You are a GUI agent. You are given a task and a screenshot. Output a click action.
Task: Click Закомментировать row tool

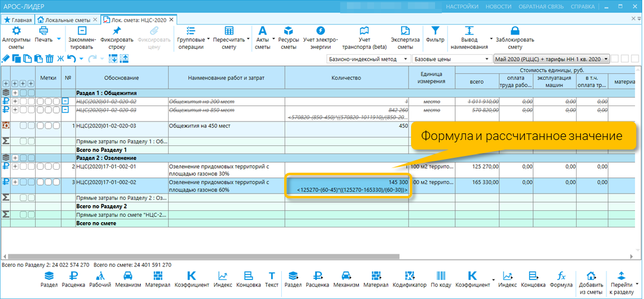[x=82, y=38]
